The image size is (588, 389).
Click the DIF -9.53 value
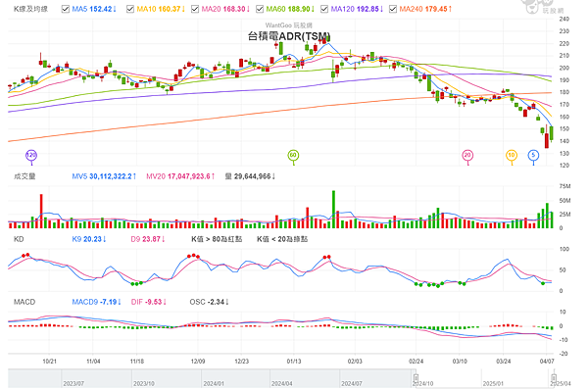[149, 302]
